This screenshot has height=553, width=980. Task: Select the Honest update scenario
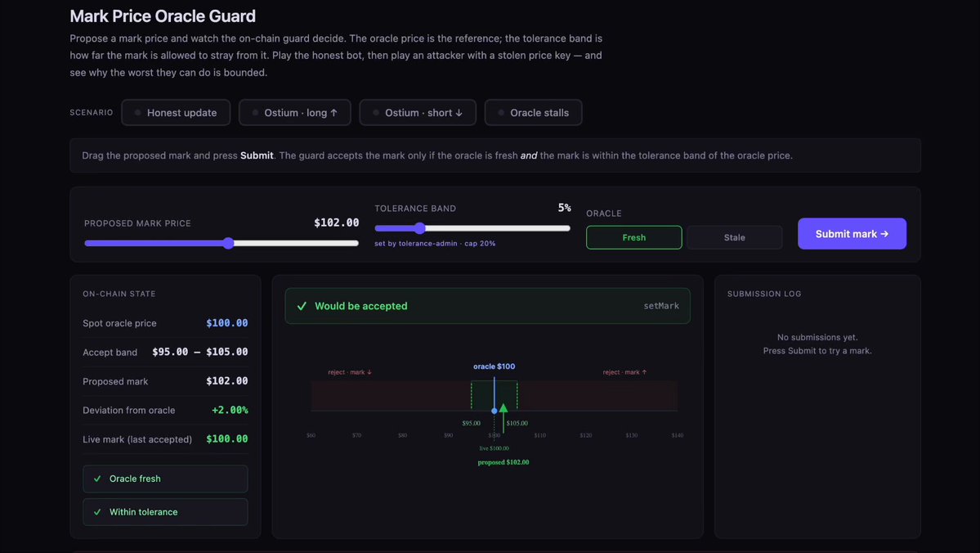coord(176,113)
